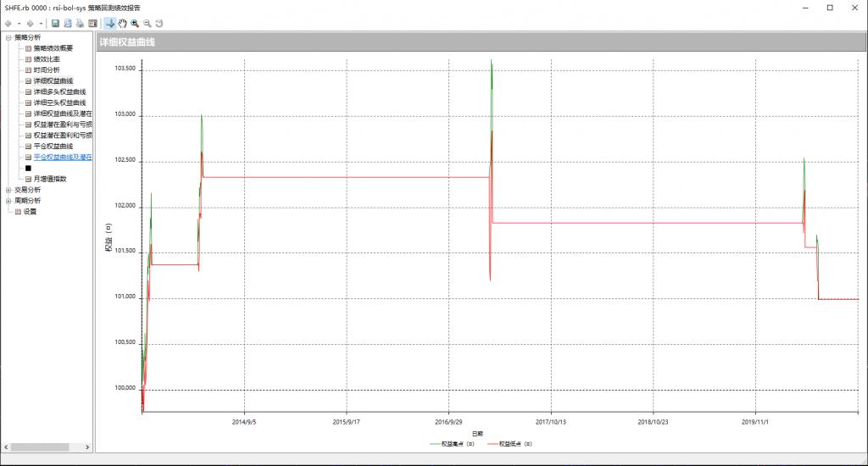This screenshot has height=466, width=868.
Task: Maximize the report window
Action: click(x=830, y=8)
